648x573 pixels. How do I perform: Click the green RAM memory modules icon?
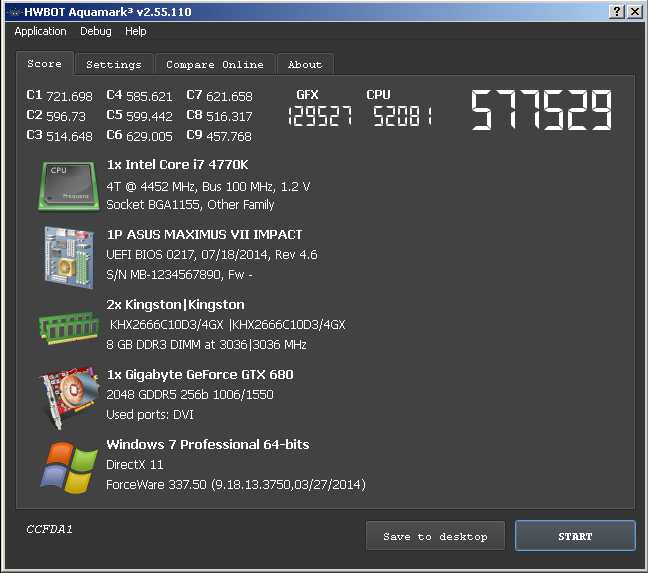point(68,325)
